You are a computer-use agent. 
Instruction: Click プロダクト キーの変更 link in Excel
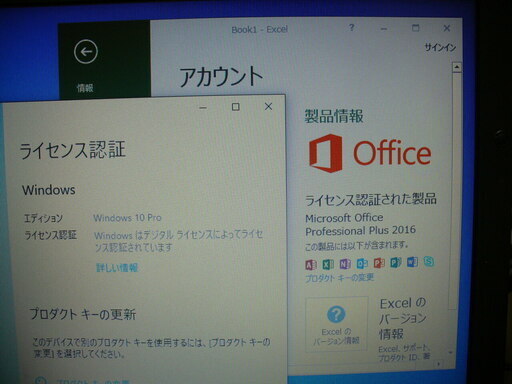[339, 278]
